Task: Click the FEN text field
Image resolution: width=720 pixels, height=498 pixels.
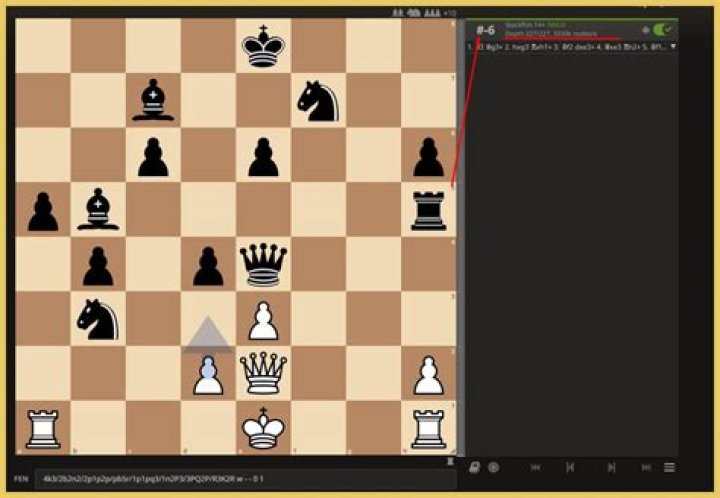Action: [246, 479]
